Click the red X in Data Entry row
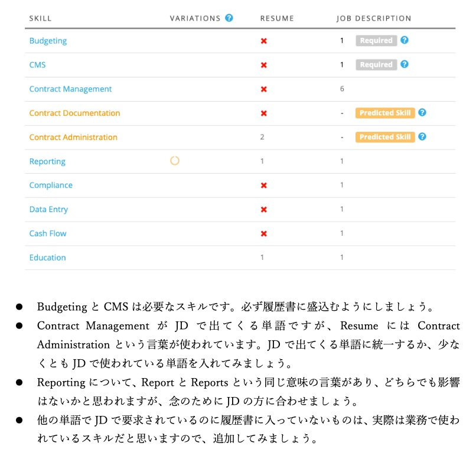 tap(263, 209)
